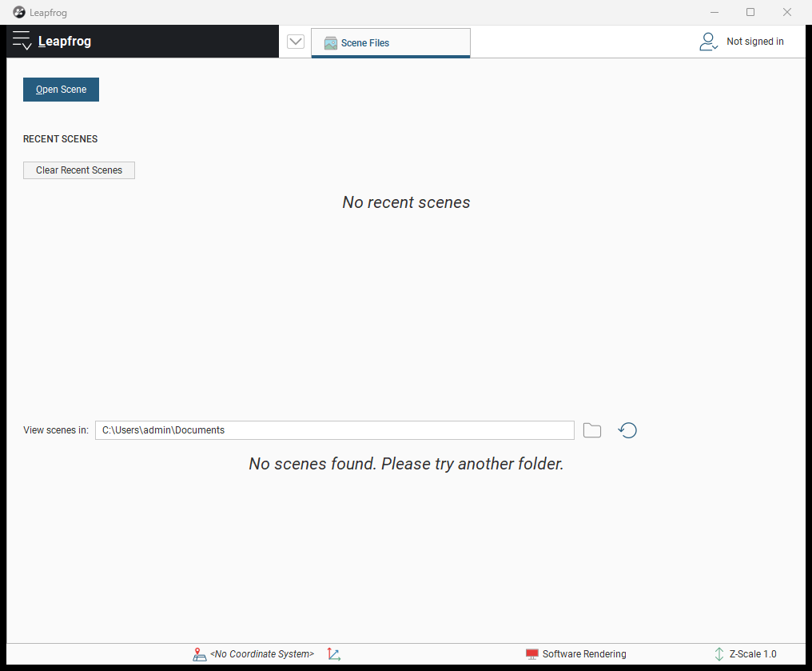Refresh the scenes folder list
Screen dimensions: 812x671
[627, 430]
